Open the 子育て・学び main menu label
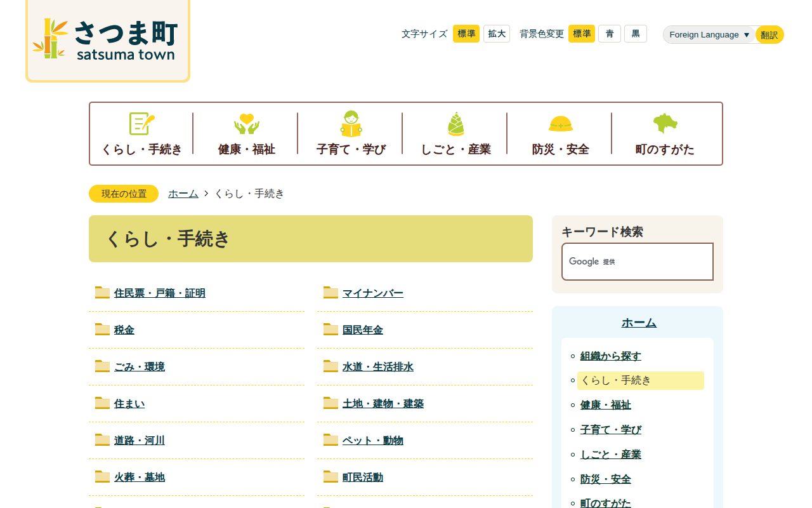This screenshot has width=812, height=508. tap(351, 149)
